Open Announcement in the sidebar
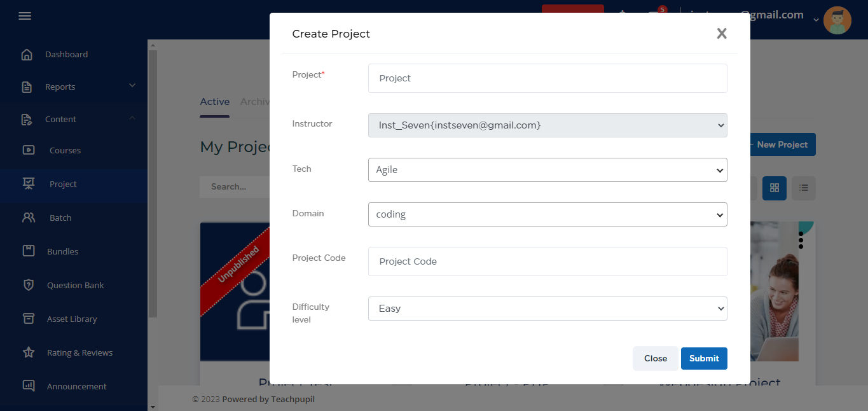This screenshot has width=868, height=411. click(76, 386)
